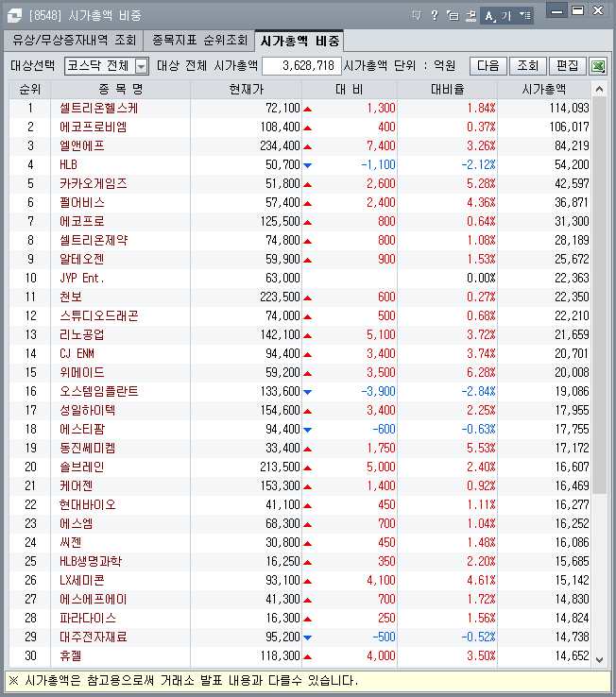This screenshot has width=616, height=697.
Task: Select stock 에스엠
Action: point(76,523)
